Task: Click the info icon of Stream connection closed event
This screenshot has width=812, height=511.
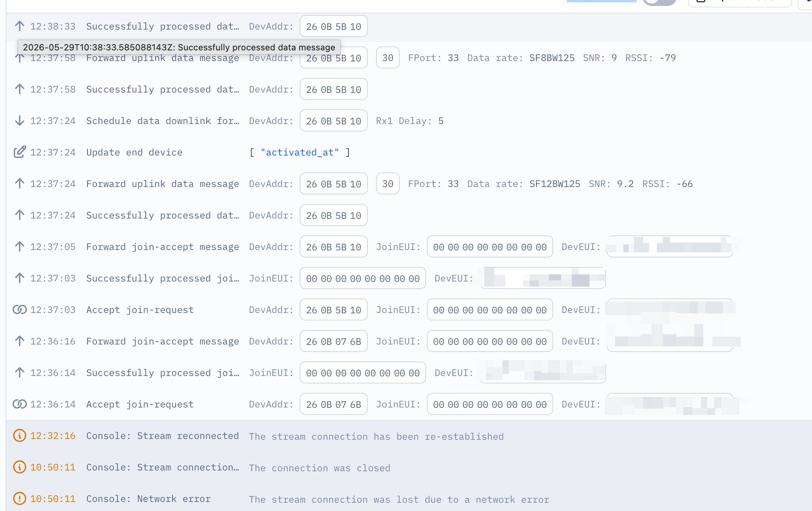Action: pyautogui.click(x=20, y=467)
